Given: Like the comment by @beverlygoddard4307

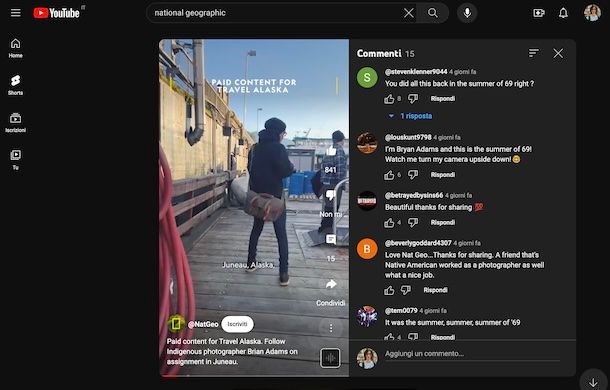Looking at the screenshot, I should point(389,290).
